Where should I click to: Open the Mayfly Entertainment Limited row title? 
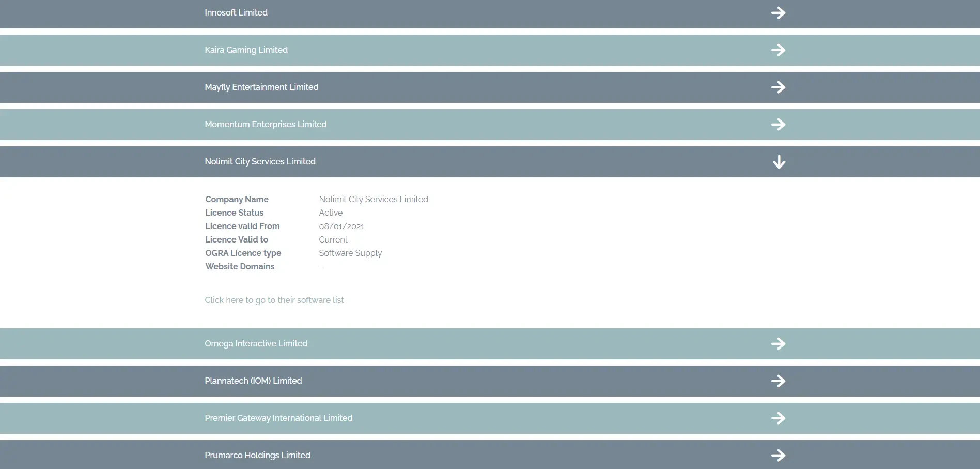pos(261,87)
